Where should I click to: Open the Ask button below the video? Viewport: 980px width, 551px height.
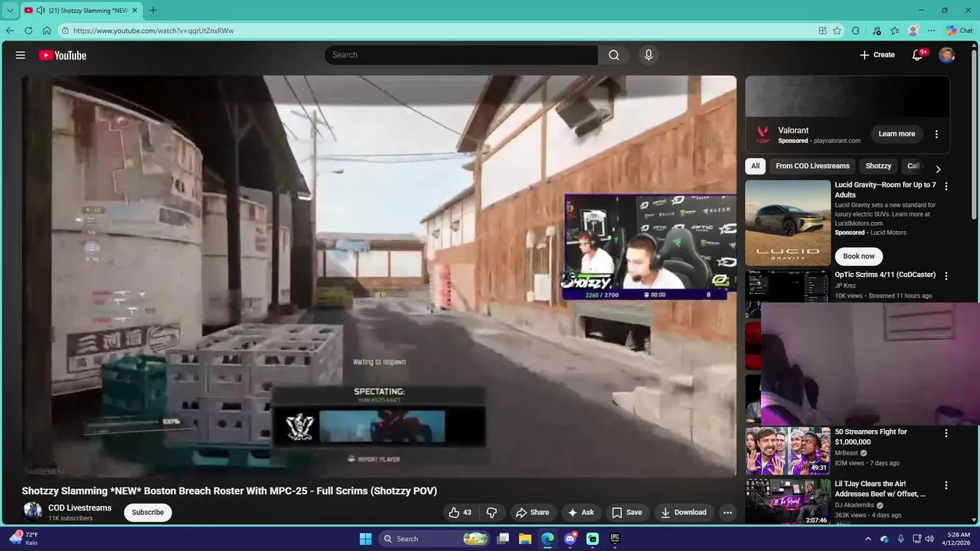[580, 513]
